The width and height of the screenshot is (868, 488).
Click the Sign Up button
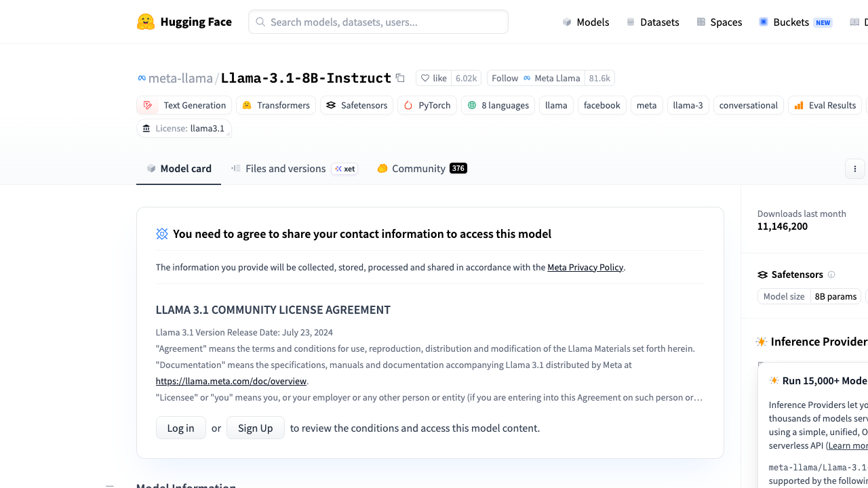(256, 428)
